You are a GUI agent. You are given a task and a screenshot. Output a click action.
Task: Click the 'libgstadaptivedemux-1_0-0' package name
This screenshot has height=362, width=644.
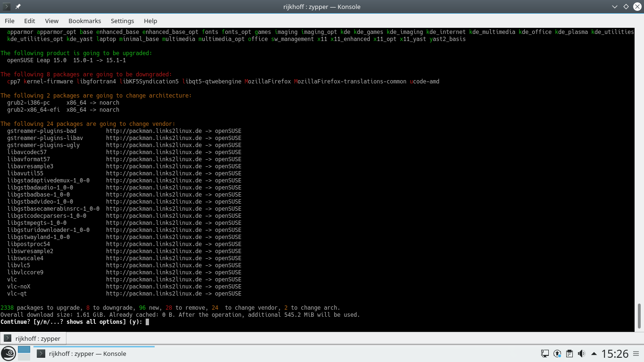point(48,181)
